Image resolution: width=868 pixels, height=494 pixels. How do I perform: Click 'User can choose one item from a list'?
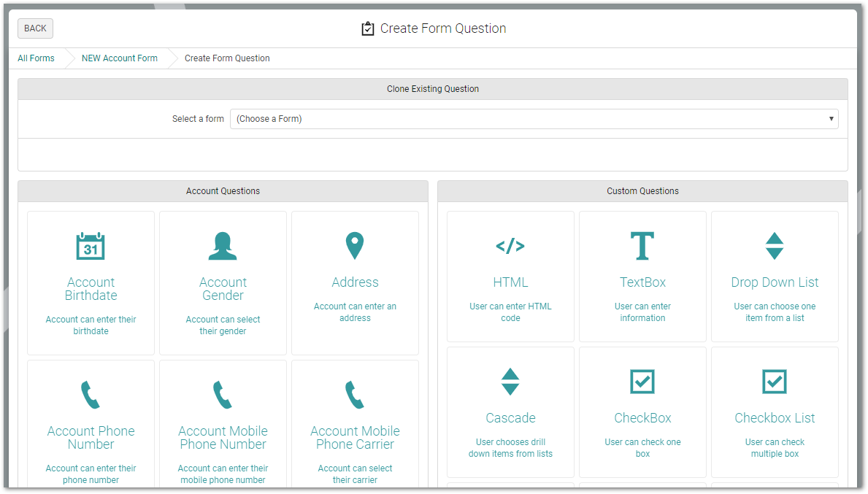pos(775,312)
